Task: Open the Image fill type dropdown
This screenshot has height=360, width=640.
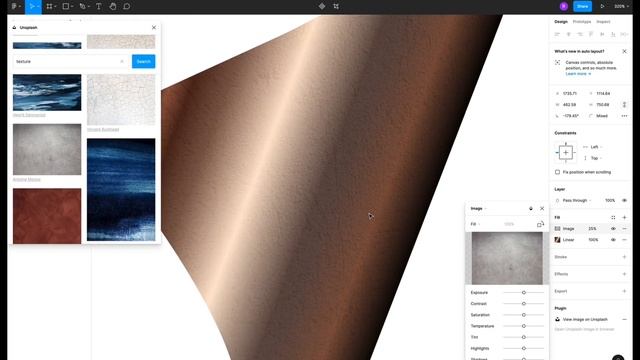Action: 478,209
